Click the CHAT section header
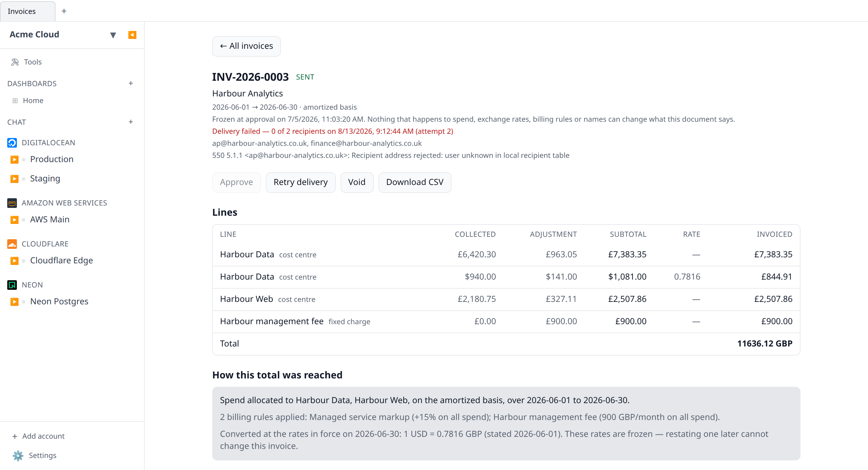868x470 pixels. pos(17,122)
